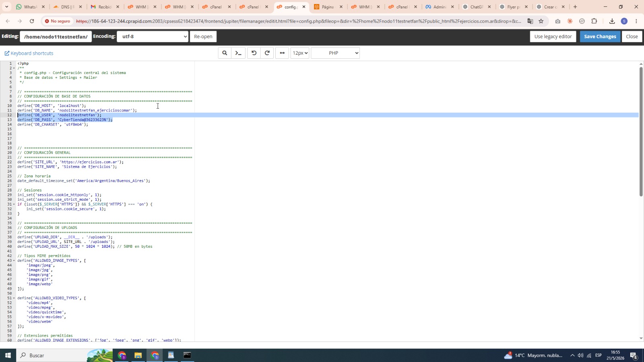This screenshot has height=362, width=644.
Task: Switch to the ChatGPT tab
Action: coord(477,7)
